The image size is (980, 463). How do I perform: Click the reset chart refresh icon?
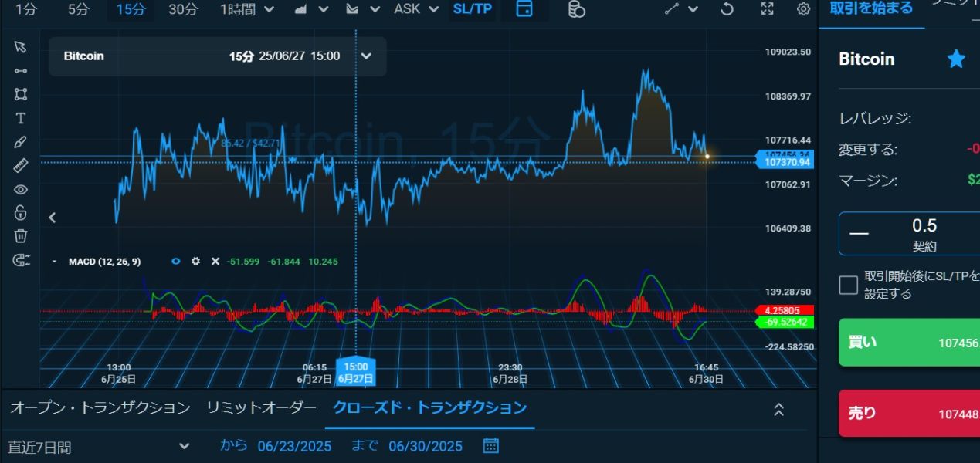pyautogui.click(x=727, y=9)
